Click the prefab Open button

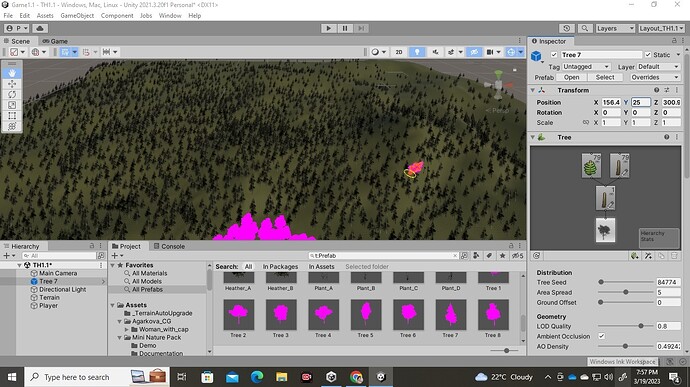571,77
